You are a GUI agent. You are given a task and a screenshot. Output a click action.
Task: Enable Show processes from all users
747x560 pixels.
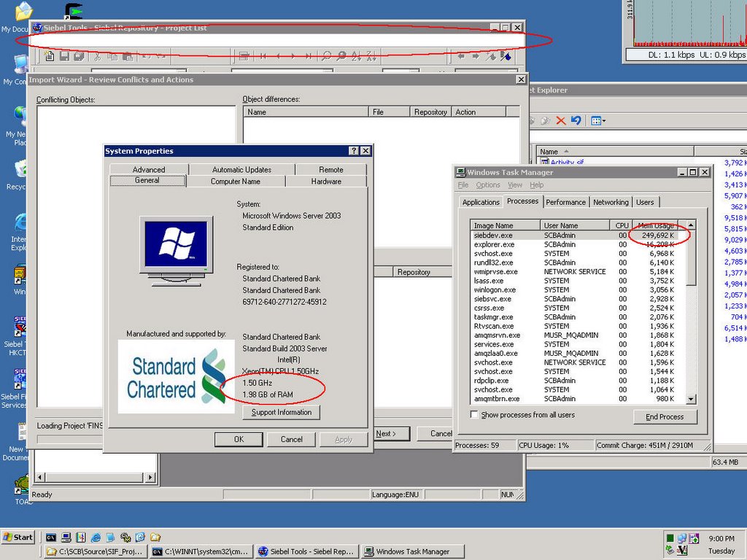tap(474, 415)
